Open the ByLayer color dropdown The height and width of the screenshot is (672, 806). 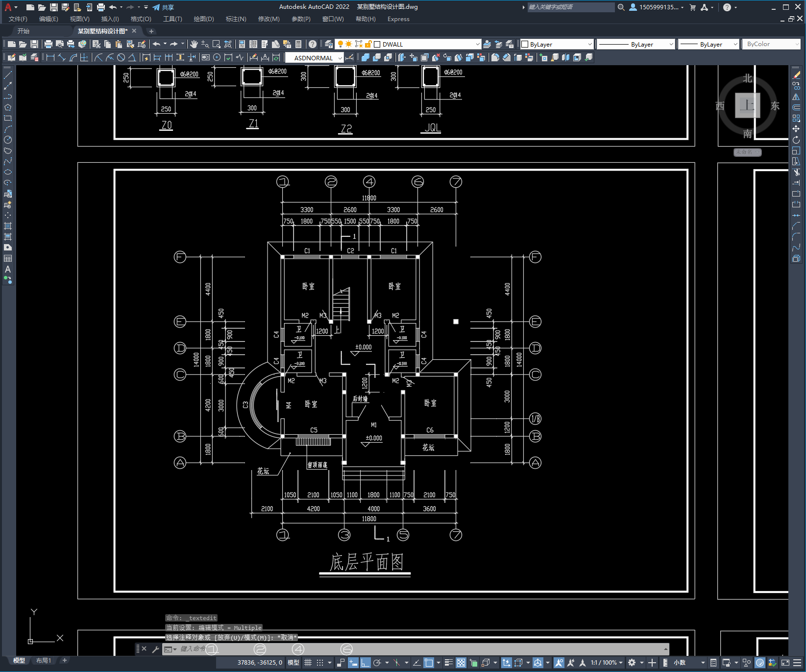(590, 44)
